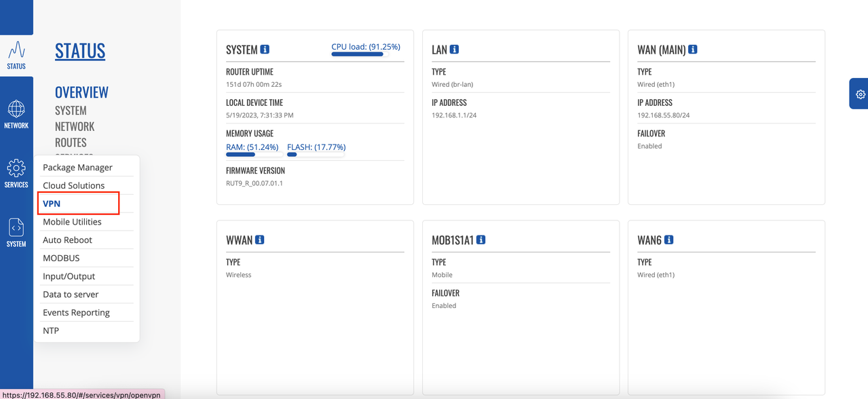Select VPN from the Services menu
This screenshot has width=868, height=399.
(x=52, y=204)
